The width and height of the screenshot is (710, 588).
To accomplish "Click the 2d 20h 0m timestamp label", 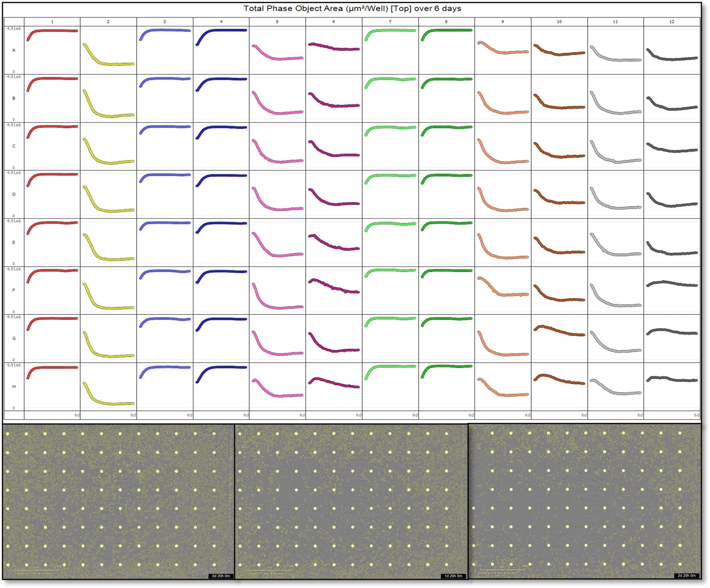I will pyautogui.click(x=687, y=576).
